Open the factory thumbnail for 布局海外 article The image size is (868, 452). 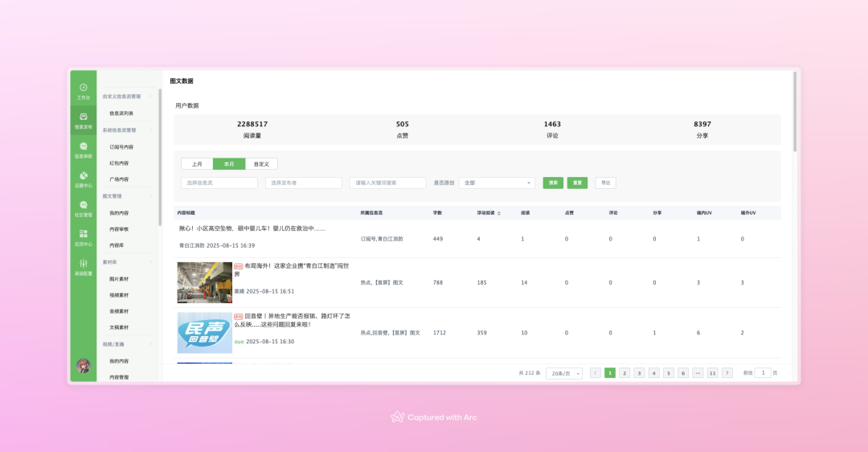coord(204,282)
